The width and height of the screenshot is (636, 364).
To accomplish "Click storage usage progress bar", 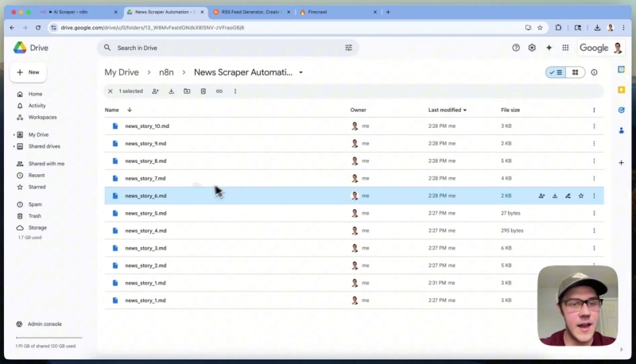I will (x=48, y=338).
